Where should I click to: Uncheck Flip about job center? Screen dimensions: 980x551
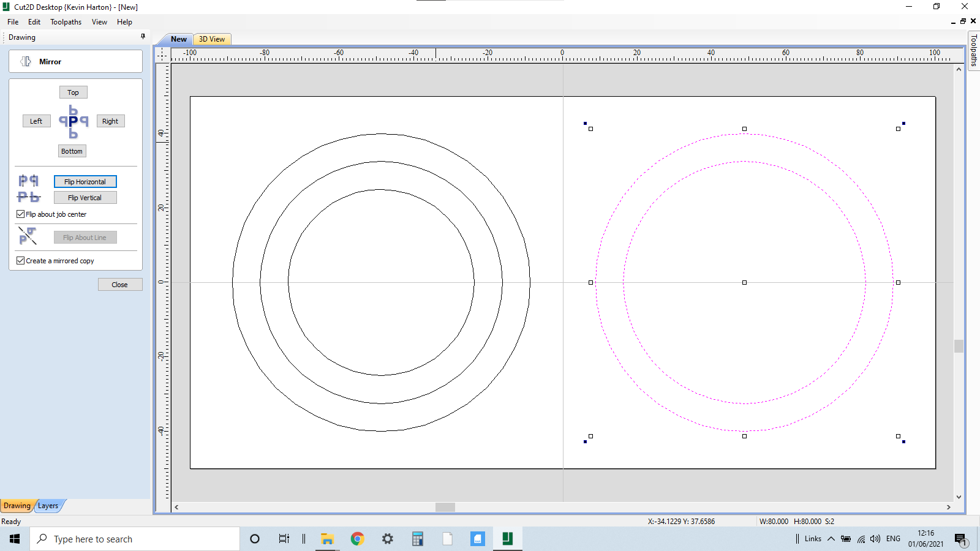tap(21, 214)
